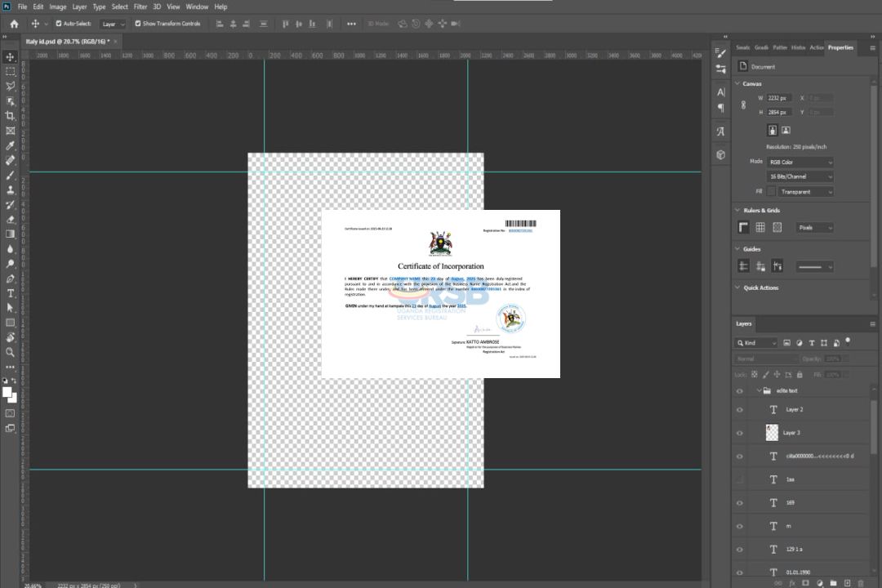The width and height of the screenshot is (882, 588).
Task: Open the RGB Color mode dropdown
Action: (800, 163)
